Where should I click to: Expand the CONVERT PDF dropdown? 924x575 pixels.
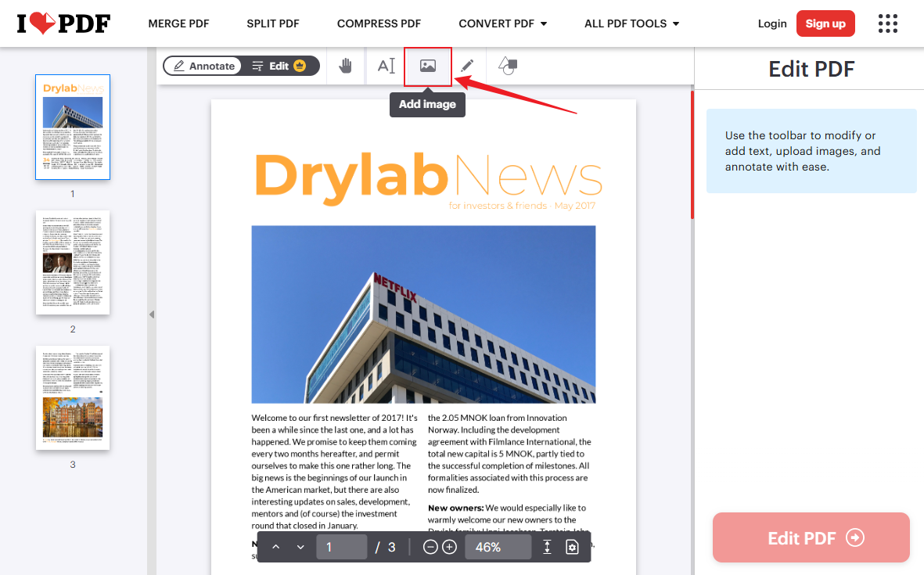pos(502,23)
